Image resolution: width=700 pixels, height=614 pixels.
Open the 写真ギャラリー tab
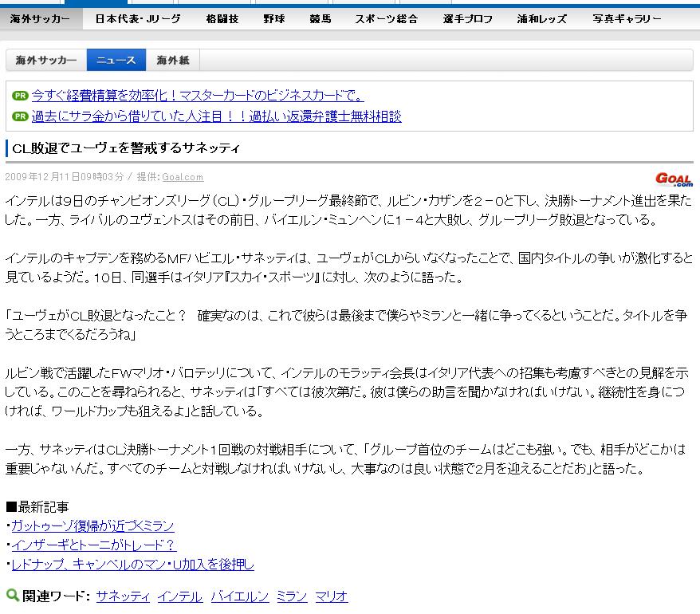[627, 19]
